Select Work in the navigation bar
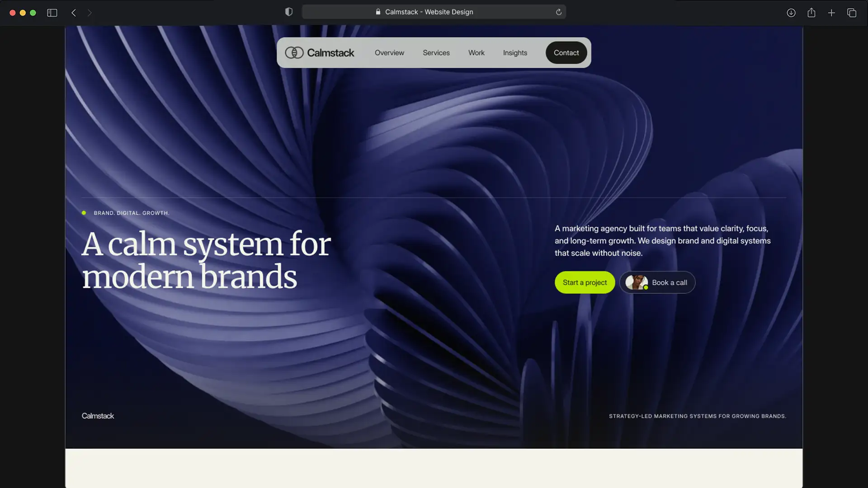The width and height of the screenshot is (868, 488). pos(476,53)
